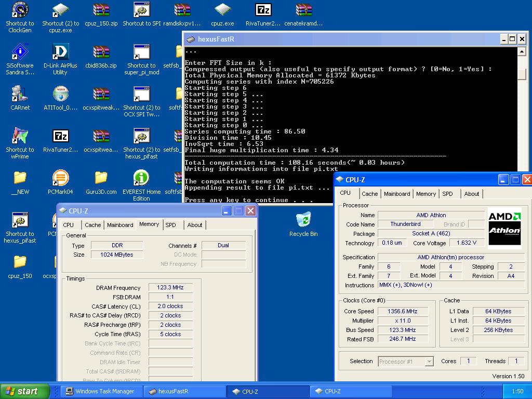Maximize the hexusFastR console window
This screenshot has width=532, height=399.
click(513, 39)
